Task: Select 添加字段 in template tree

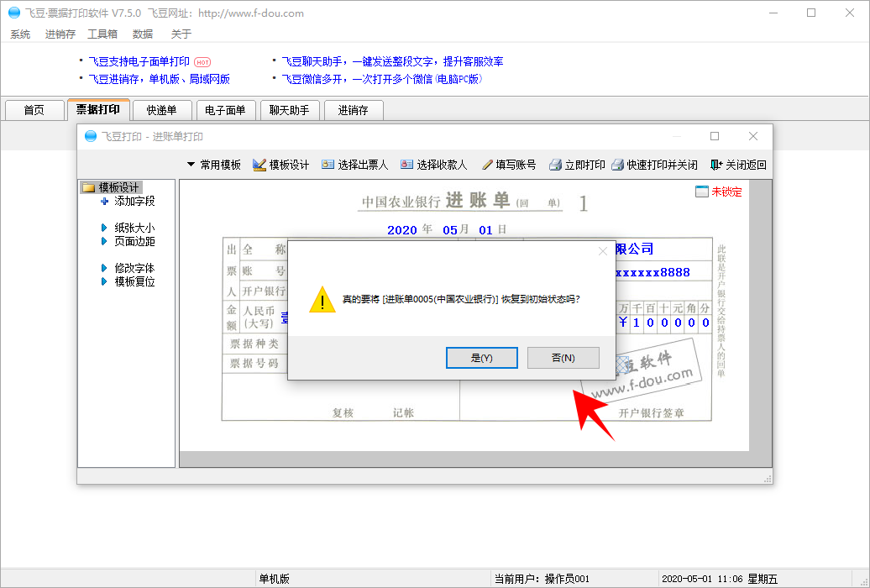Action: pyautogui.click(x=134, y=201)
